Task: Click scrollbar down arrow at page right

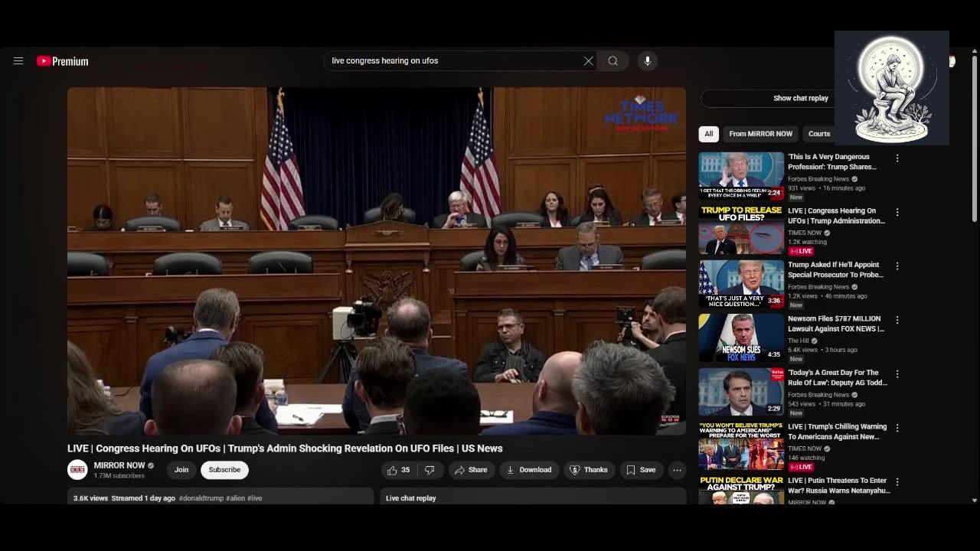Action: click(x=975, y=500)
